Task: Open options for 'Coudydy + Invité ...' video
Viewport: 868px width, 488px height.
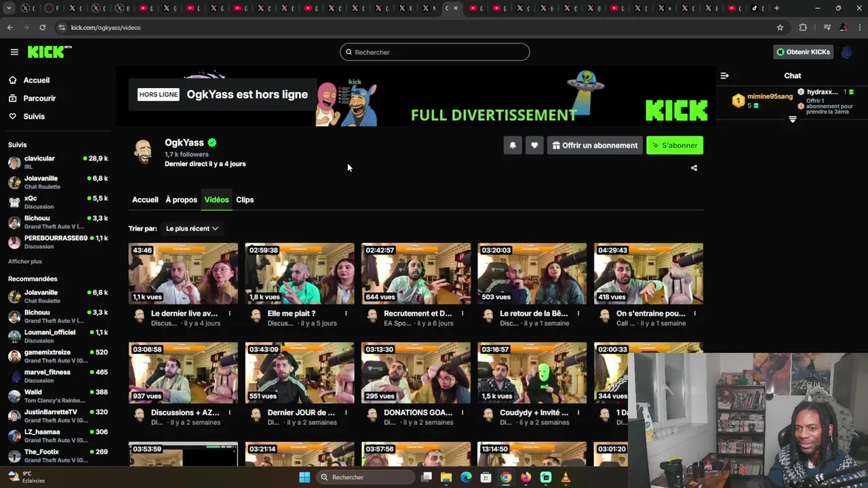Action: pos(578,413)
